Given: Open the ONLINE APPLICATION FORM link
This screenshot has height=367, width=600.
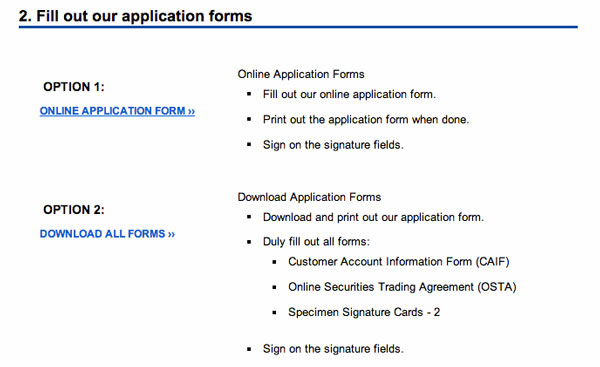Looking at the screenshot, I should coord(117,111).
